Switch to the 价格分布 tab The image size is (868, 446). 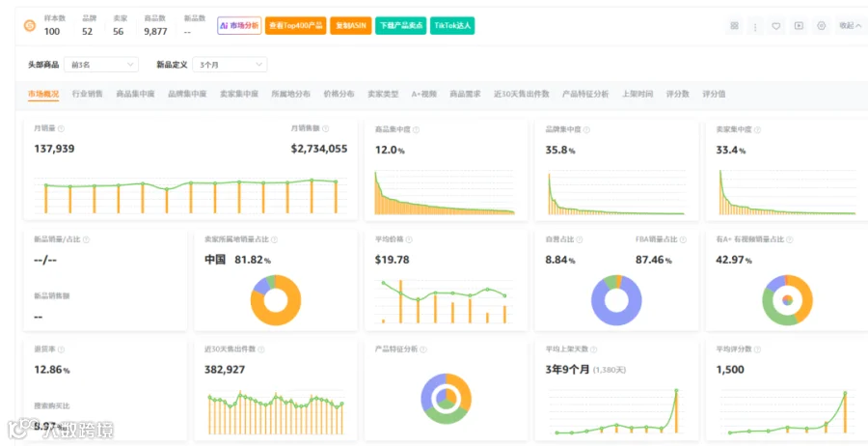pyautogui.click(x=339, y=94)
